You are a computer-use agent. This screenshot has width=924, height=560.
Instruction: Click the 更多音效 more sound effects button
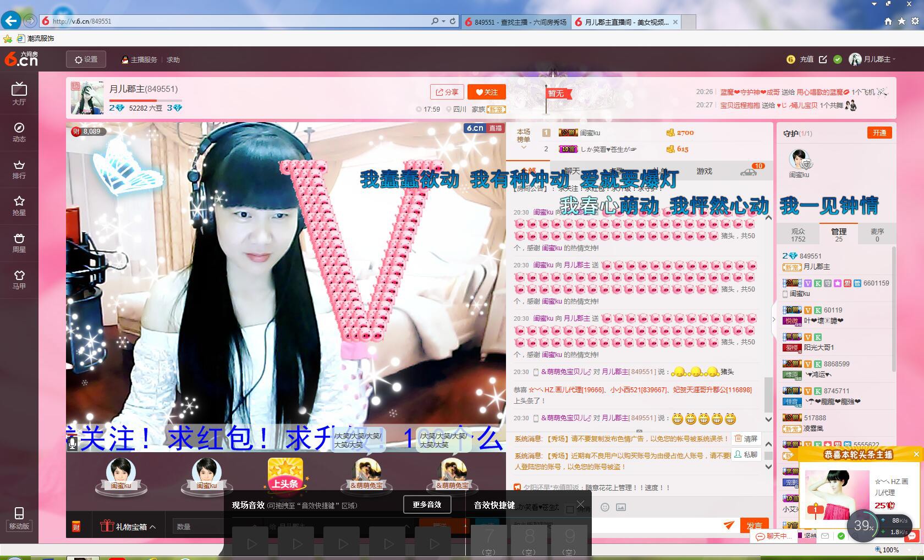click(427, 504)
